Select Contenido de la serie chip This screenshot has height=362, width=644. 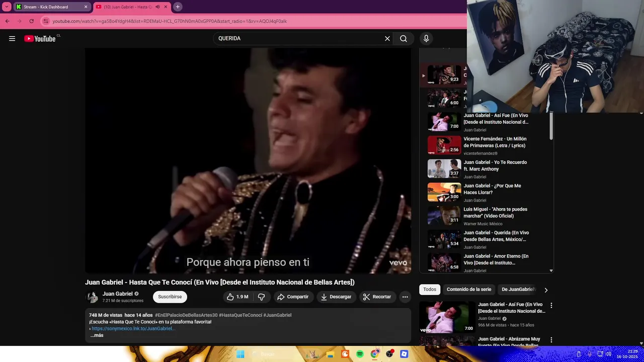(469, 290)
